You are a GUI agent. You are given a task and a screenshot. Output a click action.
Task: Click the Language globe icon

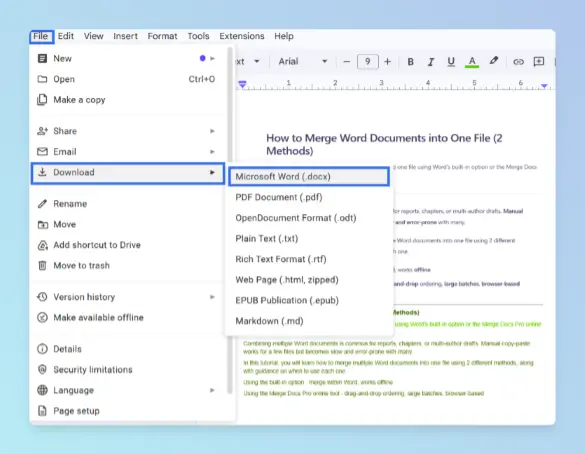pos(42,390)
